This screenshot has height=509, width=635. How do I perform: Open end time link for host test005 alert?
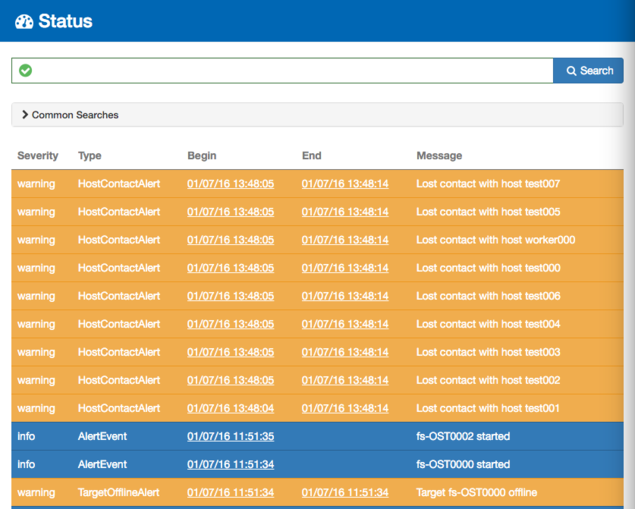pyautogui.click(x=345, y=212)
